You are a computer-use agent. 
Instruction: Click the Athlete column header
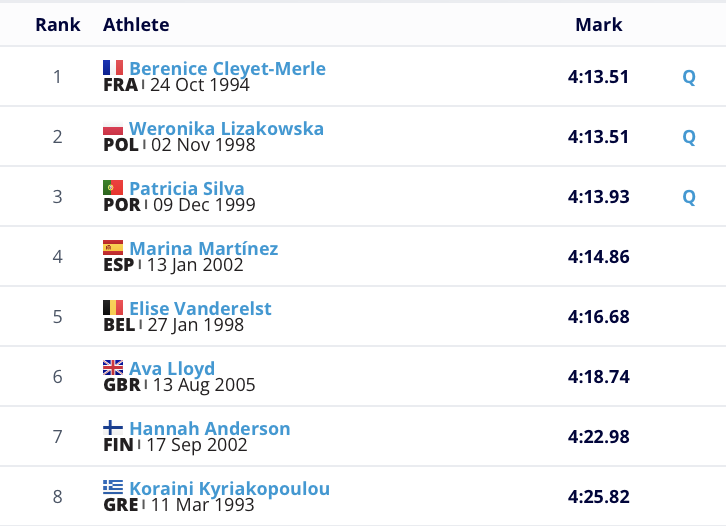pos(136,25)
